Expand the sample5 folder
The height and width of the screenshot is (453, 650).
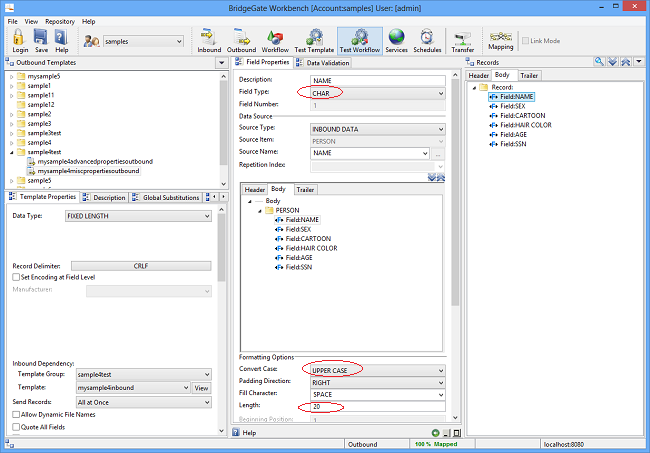point(12,181)
